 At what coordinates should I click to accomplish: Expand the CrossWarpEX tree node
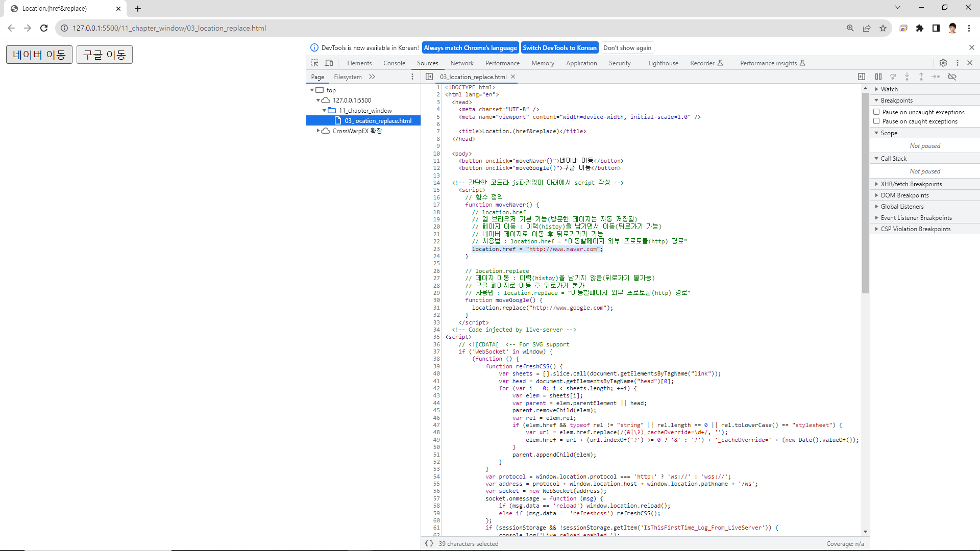(318, 131)
